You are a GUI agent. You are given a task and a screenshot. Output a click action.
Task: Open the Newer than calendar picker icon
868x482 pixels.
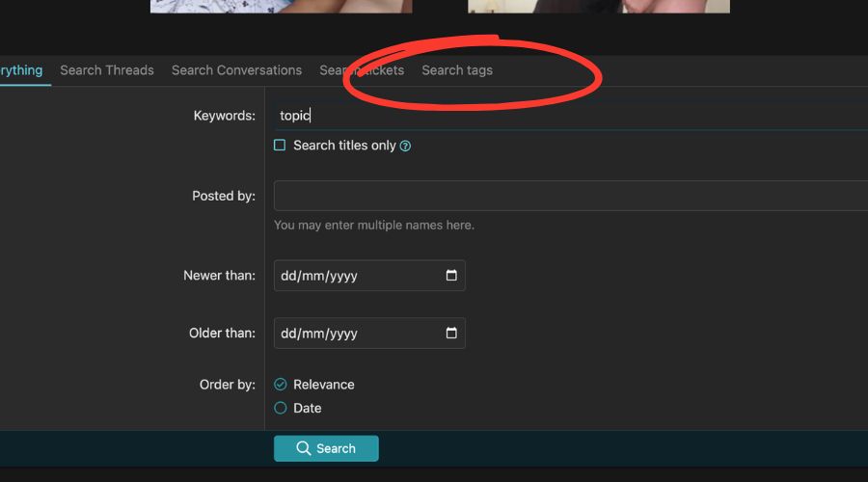[x=451, y=275]
